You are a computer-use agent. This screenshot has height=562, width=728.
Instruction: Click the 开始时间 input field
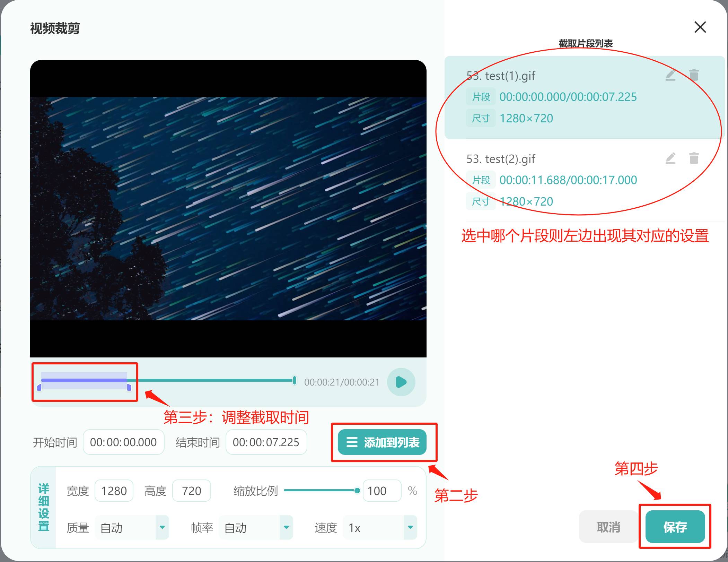[123, 442]
